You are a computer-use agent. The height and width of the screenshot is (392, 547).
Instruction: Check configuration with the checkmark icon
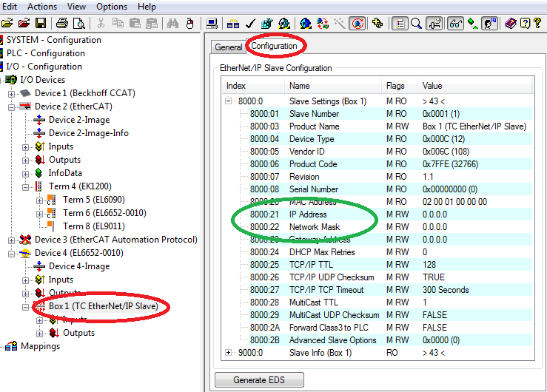250,24
